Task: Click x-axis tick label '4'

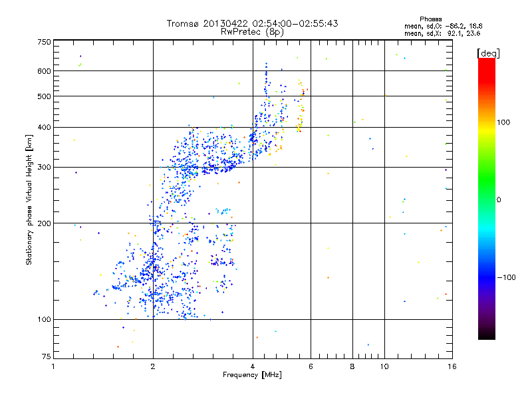Action: (253, 366)
